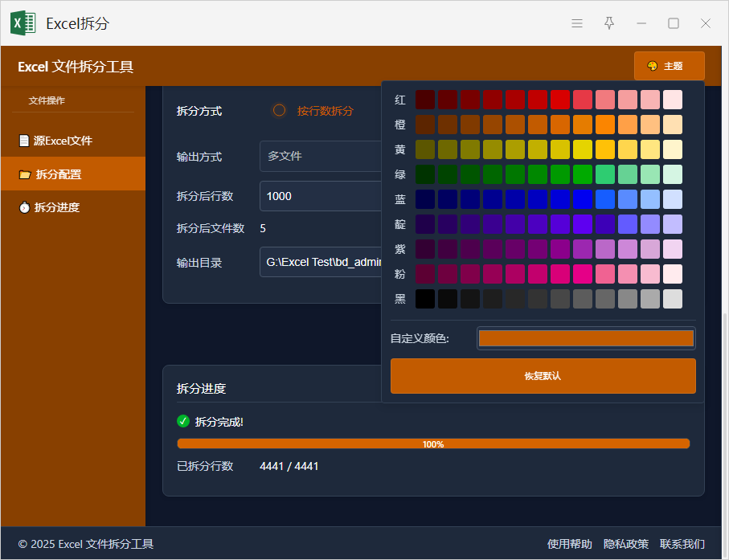Screen dimensions: 729x560
Task: Pick the palest pink swatch ending 粉 row
Action: [x=673, y=274]
